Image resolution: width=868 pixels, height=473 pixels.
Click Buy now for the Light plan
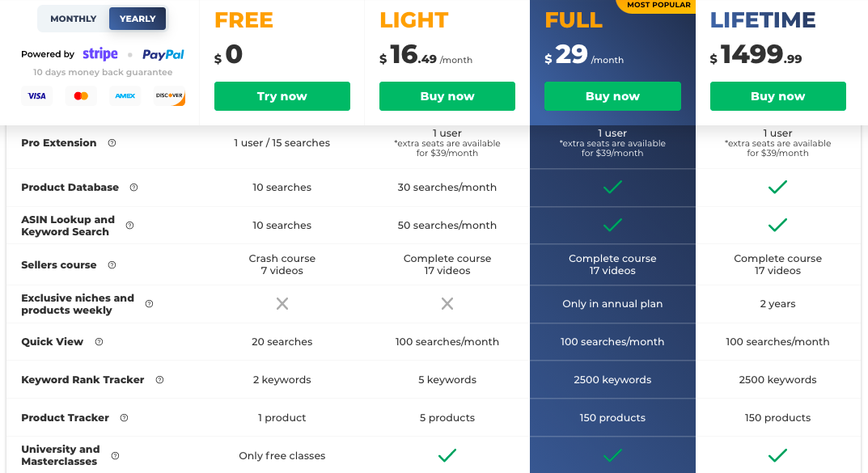(447, 96)
